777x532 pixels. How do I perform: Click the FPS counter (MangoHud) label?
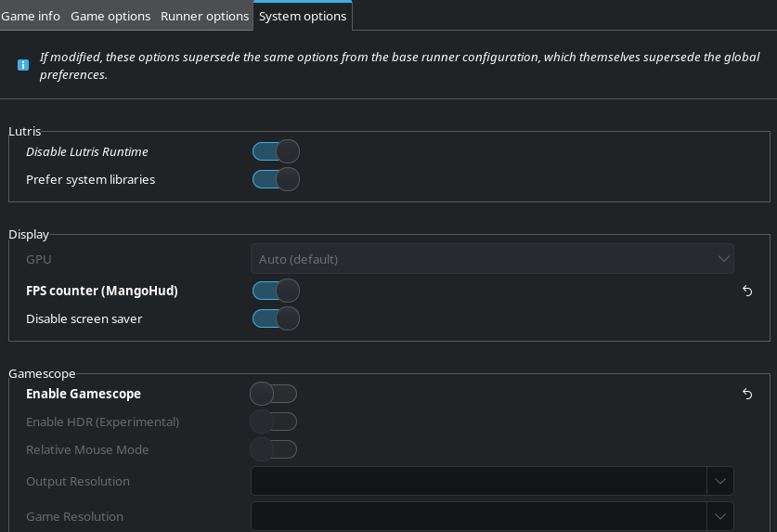click(x=102, y=291)
